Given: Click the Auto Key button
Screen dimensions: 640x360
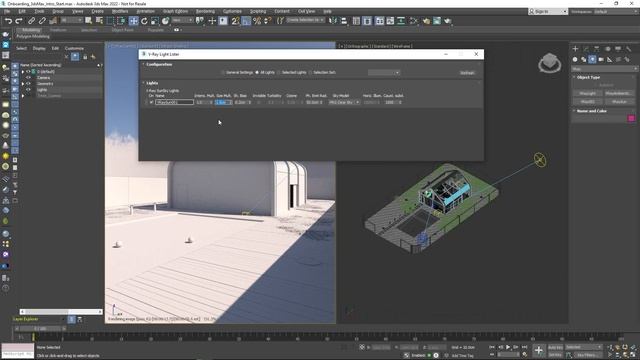Looking at the screenshot, I should click(555, 347).
